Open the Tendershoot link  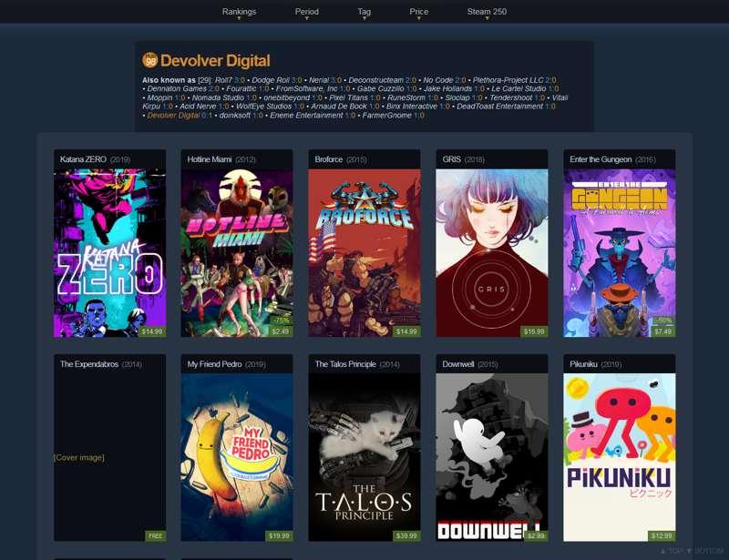pos(511,97)
